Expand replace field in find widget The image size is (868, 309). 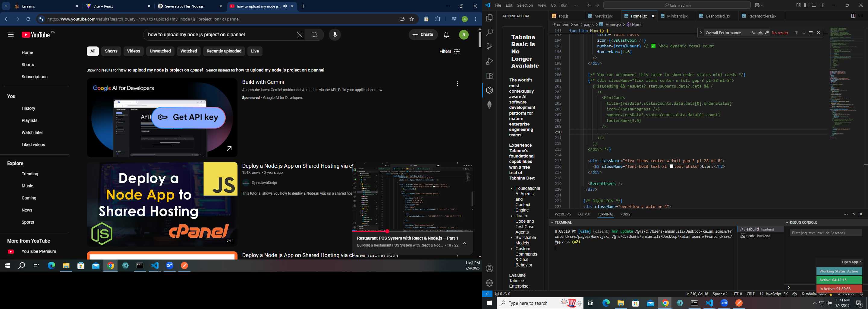(701, 33)
